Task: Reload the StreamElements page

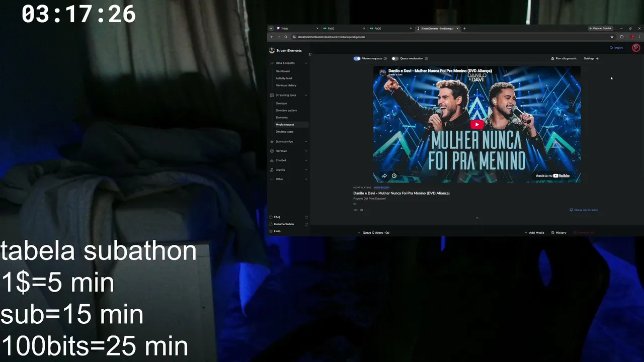Action: tap(286, 37)
